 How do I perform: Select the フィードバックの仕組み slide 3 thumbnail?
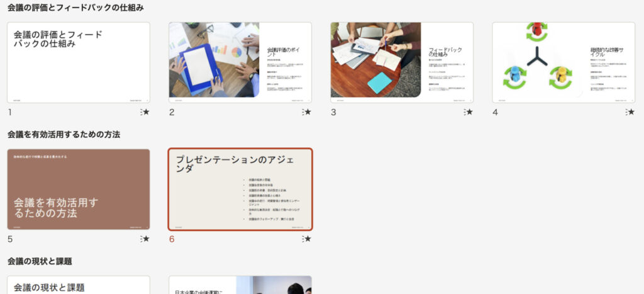(x=402, y=62)
